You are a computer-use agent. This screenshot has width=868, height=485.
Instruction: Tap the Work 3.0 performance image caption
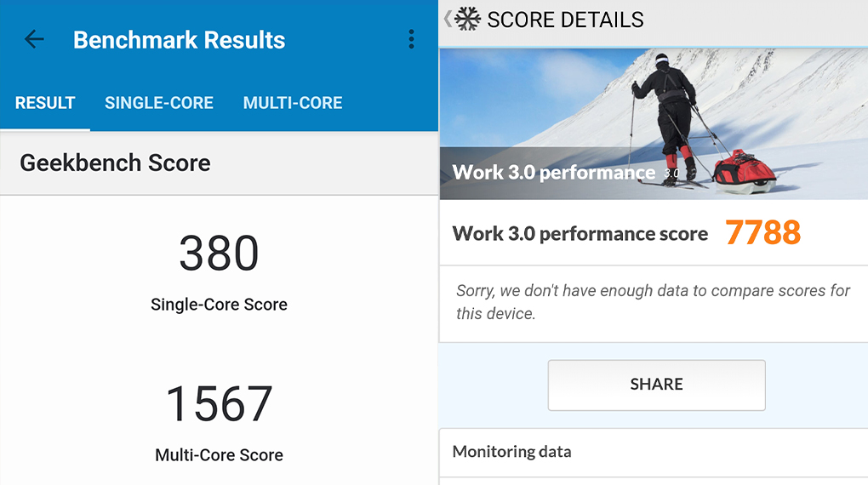[x=553, y=173]
